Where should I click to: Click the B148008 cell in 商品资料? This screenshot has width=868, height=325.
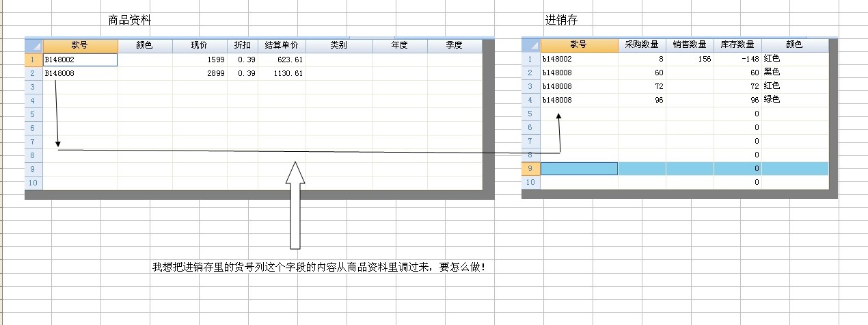click(80, 73)
